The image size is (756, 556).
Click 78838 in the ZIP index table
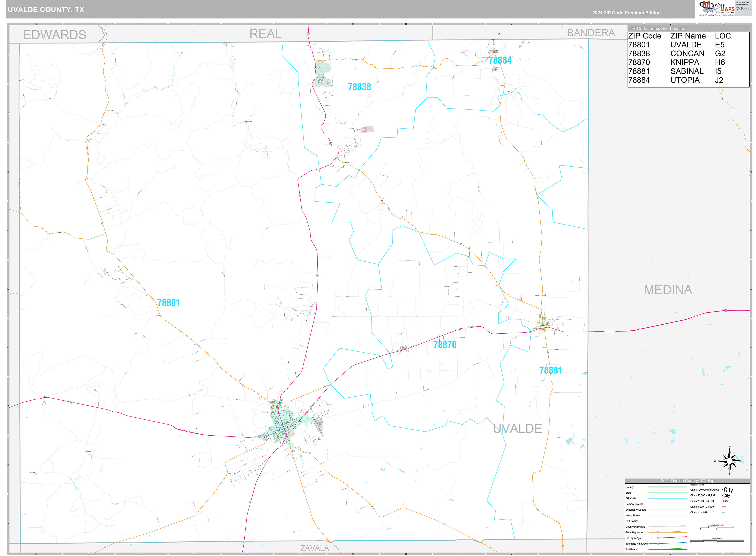[x=639, y=53]
